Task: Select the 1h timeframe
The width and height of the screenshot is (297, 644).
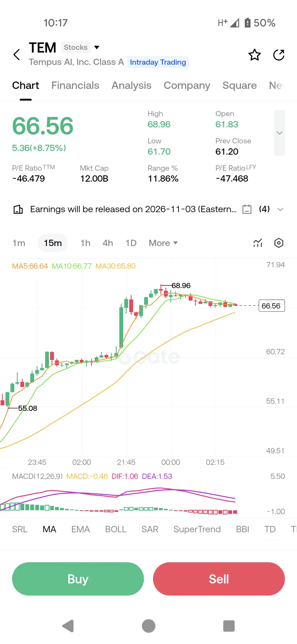Action: [x=86, y=243]
